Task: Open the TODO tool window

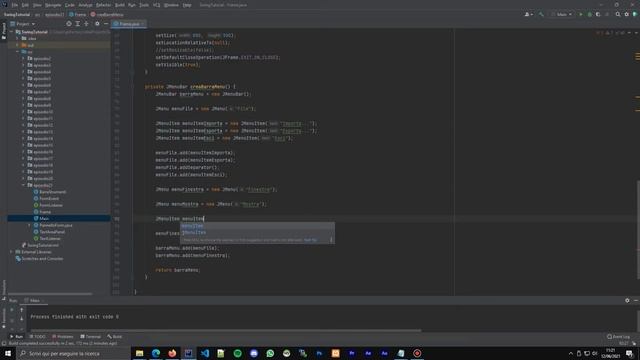Action: (38, 337)
